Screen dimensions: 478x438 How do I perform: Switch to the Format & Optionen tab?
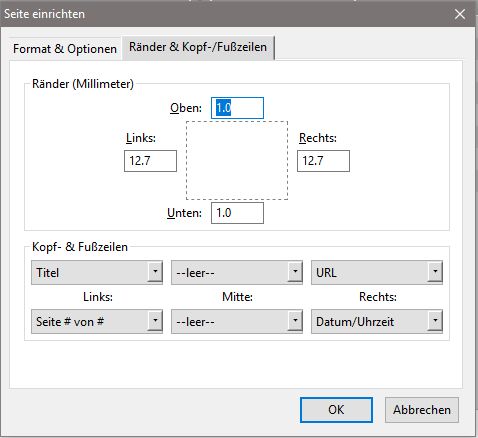[x=65, y=49]
